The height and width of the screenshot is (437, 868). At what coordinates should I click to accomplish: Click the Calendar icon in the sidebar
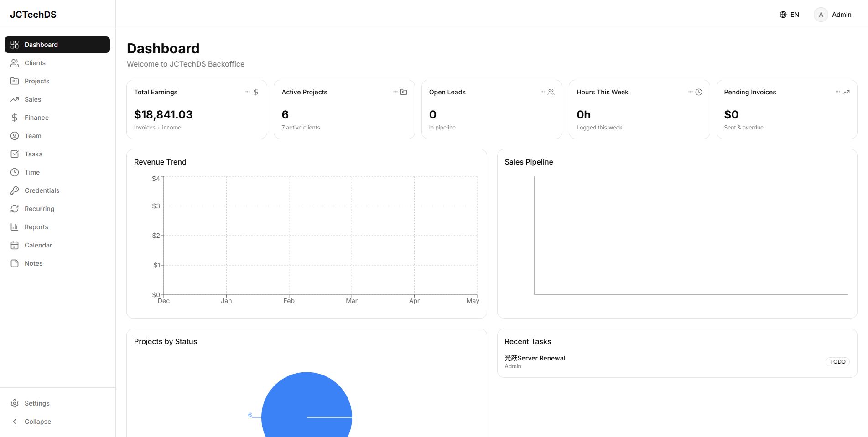click(x=15, y=245)
